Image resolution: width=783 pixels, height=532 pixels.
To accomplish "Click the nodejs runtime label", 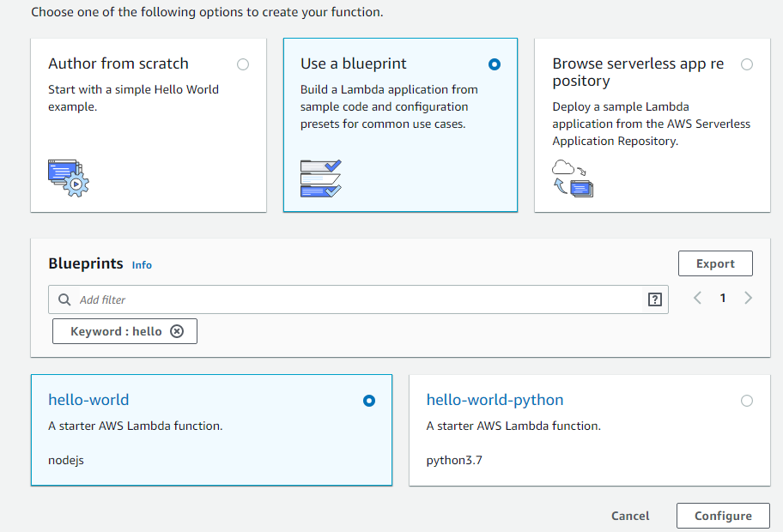I will pos(66,460).
